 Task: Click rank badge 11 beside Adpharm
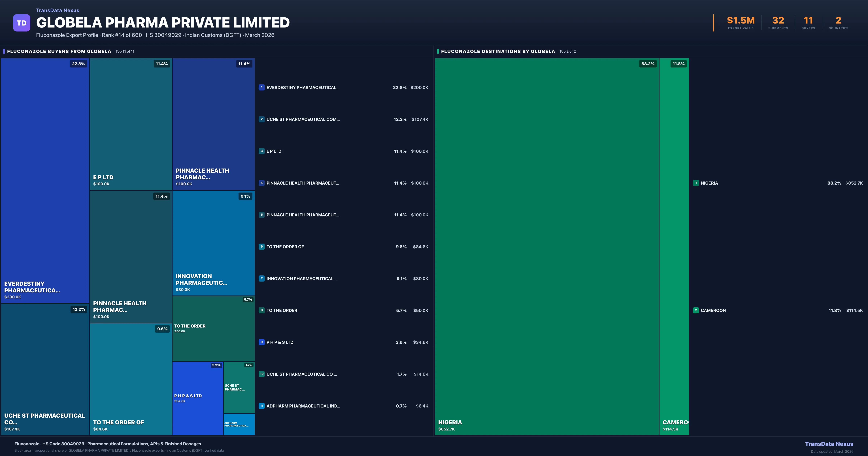pyautogui.click(x=261, y=406)
